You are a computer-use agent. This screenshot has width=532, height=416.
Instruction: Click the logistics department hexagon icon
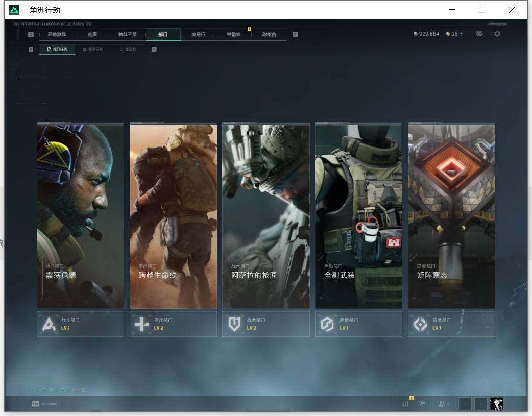327,325
